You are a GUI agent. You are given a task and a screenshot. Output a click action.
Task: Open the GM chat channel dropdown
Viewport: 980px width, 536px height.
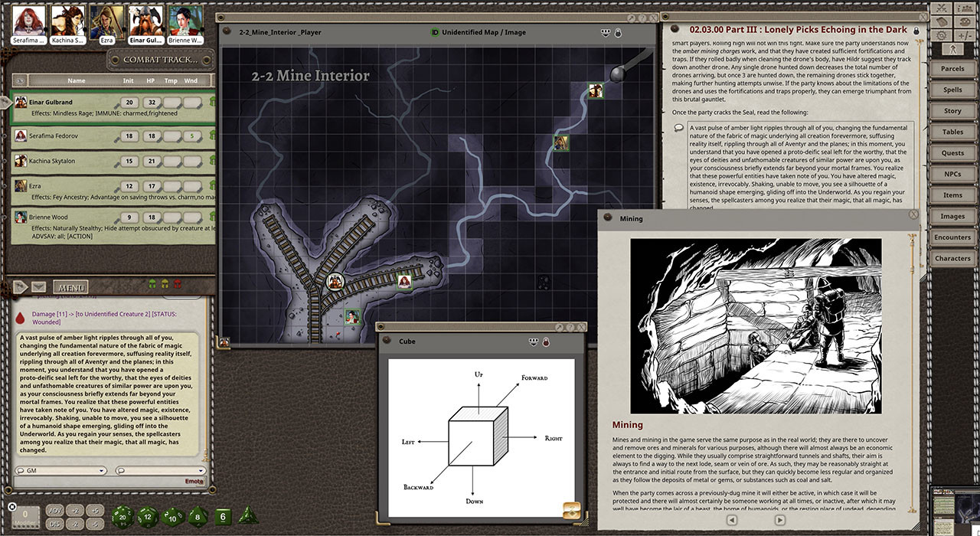point(100,470)
